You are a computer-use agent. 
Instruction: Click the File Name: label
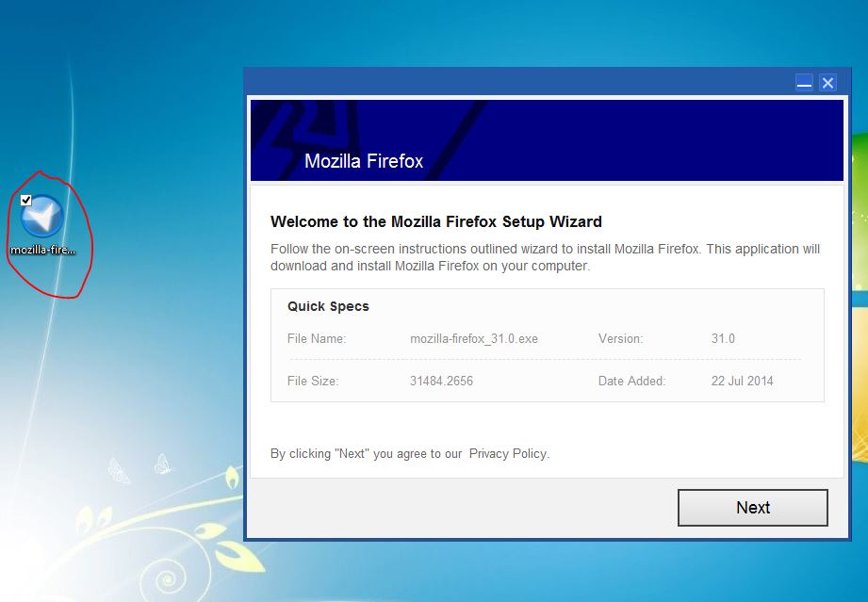tap(317, 338)
